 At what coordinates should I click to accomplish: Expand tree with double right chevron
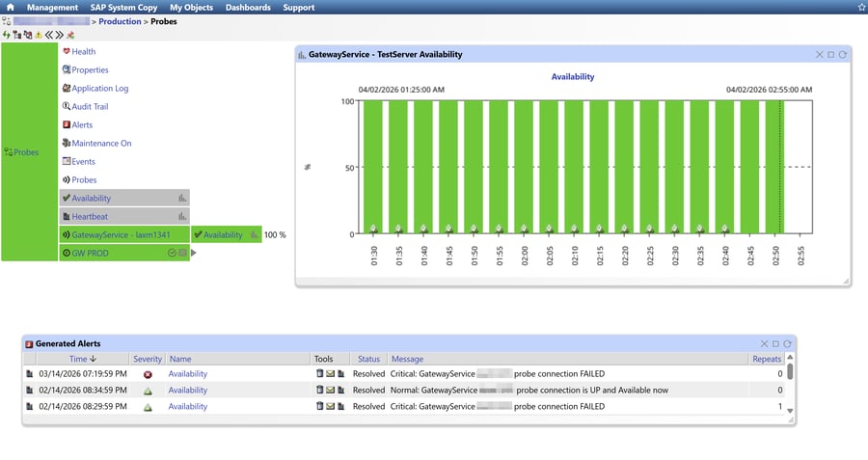pyautogui.click(x=59, y=35)
